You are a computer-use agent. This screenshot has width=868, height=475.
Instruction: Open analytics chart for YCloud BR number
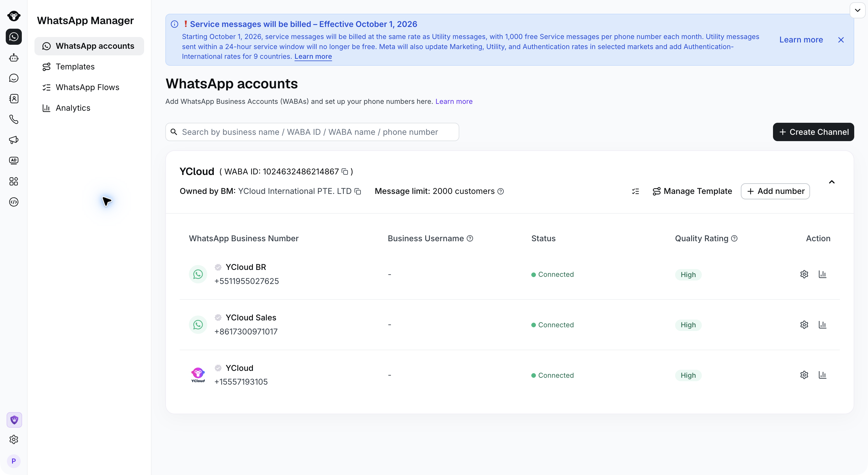(x=822, y=275)
